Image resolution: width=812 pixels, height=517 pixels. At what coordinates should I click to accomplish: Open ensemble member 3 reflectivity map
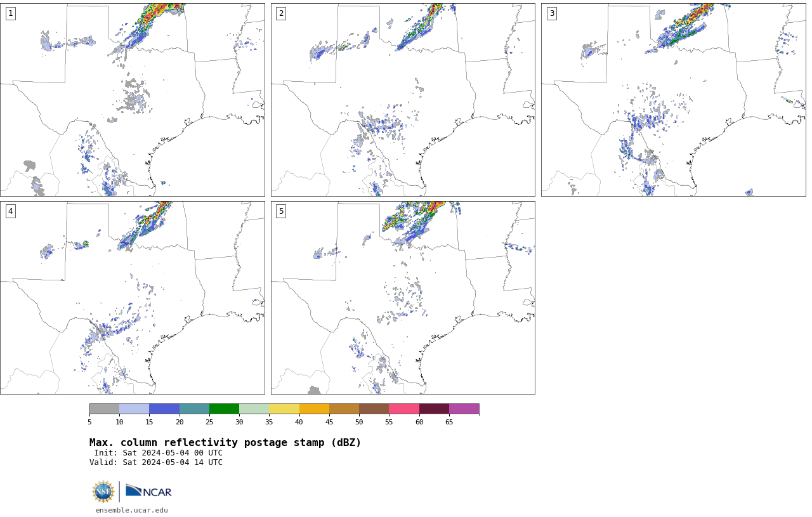pyautogui.click(x=673, y=100)
